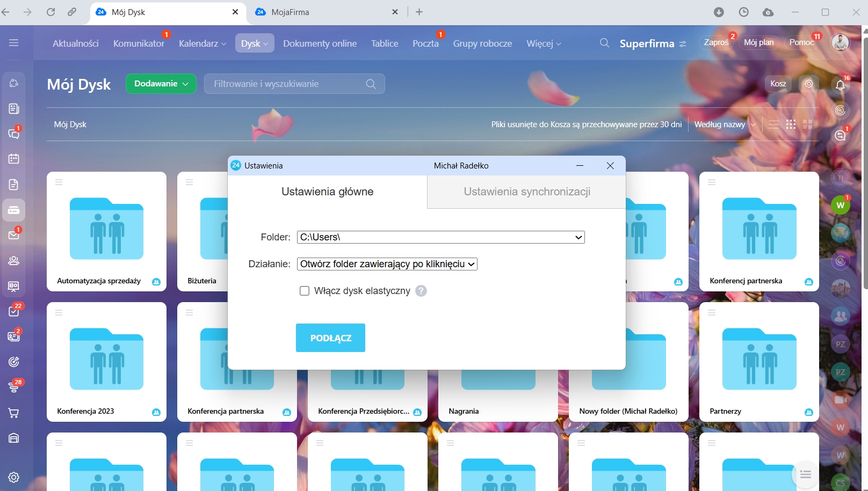Screen dimensions: 868x491
Task: Open Poczta menu item
Action: coord(425,43)
